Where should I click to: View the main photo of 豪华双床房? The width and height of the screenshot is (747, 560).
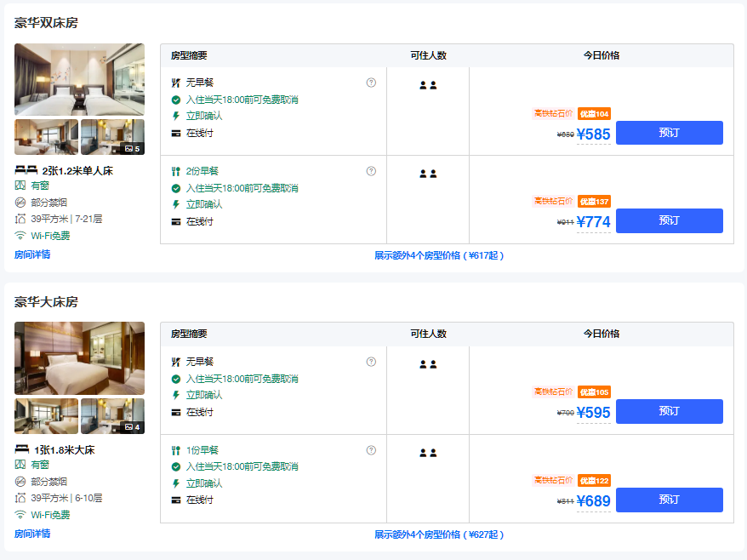pyautogui.click(x=79, y=80)
